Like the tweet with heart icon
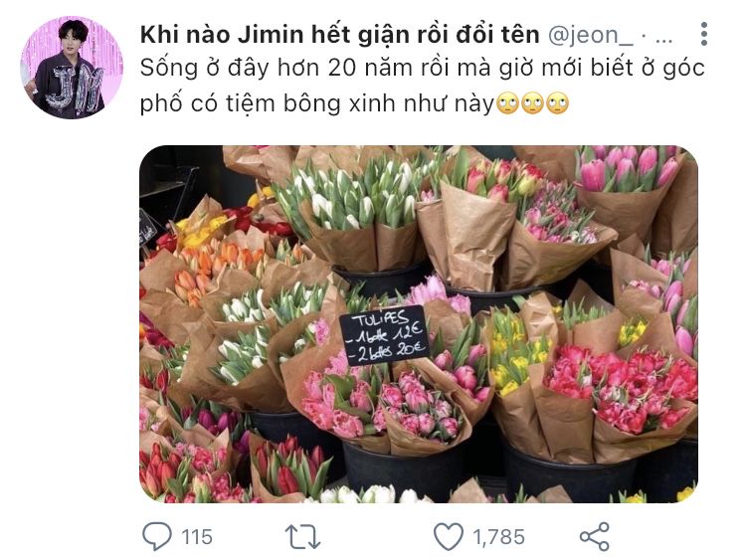Image resolution: width=746 pixels, height=560 pixels. coord(449,537)
